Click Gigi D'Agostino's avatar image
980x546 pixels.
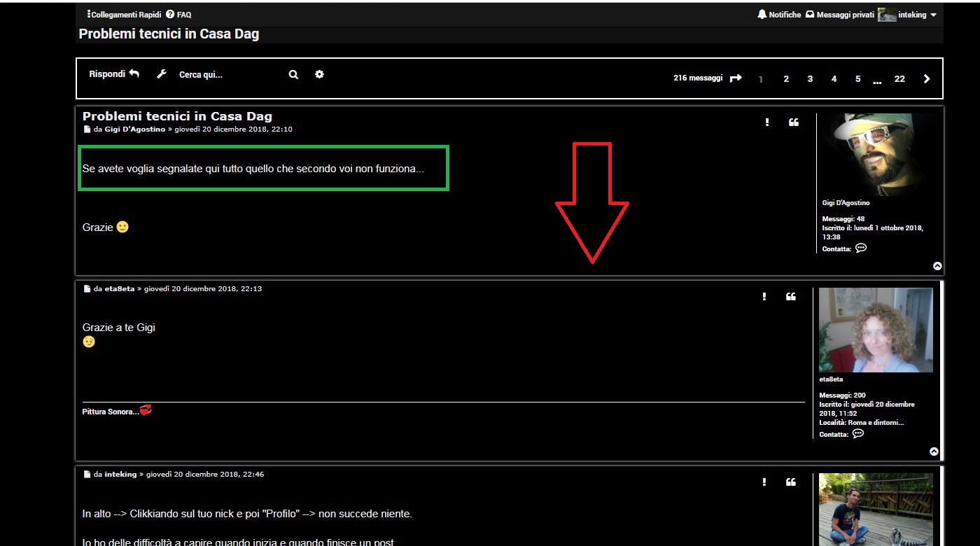877,154
